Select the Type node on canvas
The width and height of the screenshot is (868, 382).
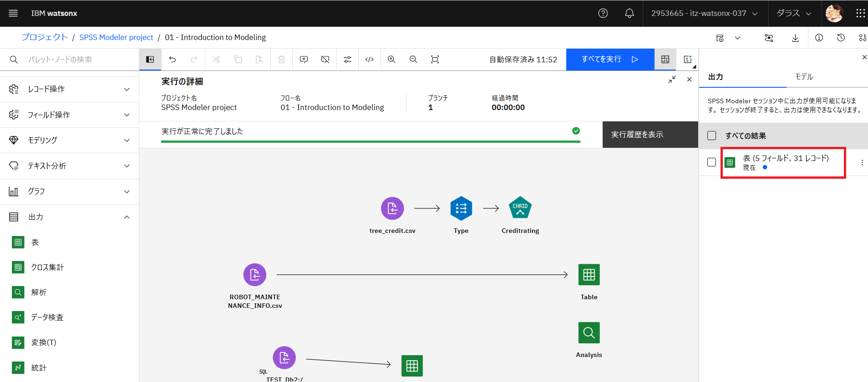tap(461, 208)
